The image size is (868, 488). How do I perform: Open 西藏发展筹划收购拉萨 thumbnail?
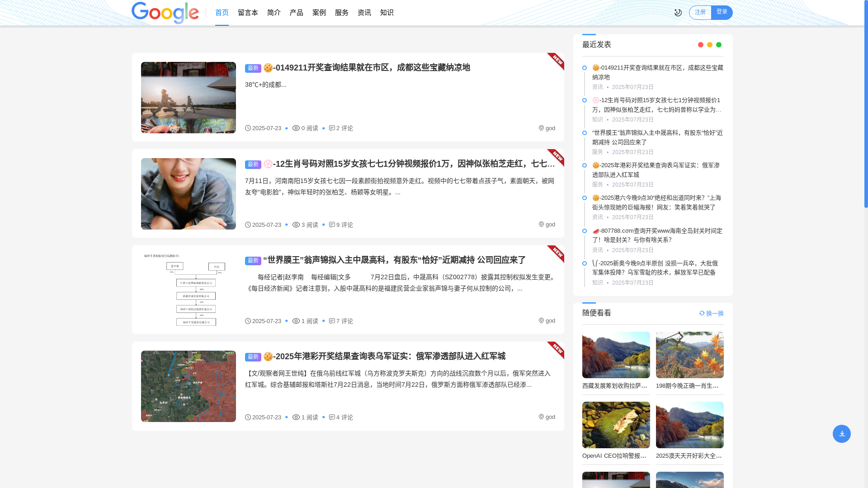point(616,355)
